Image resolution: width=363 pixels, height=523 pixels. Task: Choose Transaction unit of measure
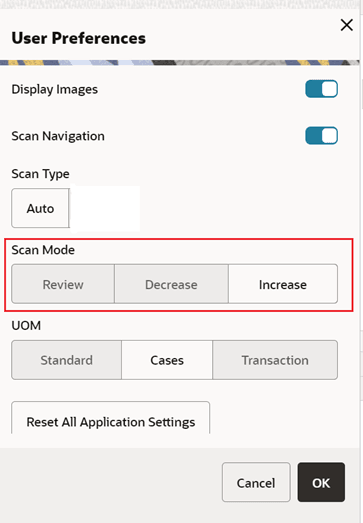click(275, 360)
